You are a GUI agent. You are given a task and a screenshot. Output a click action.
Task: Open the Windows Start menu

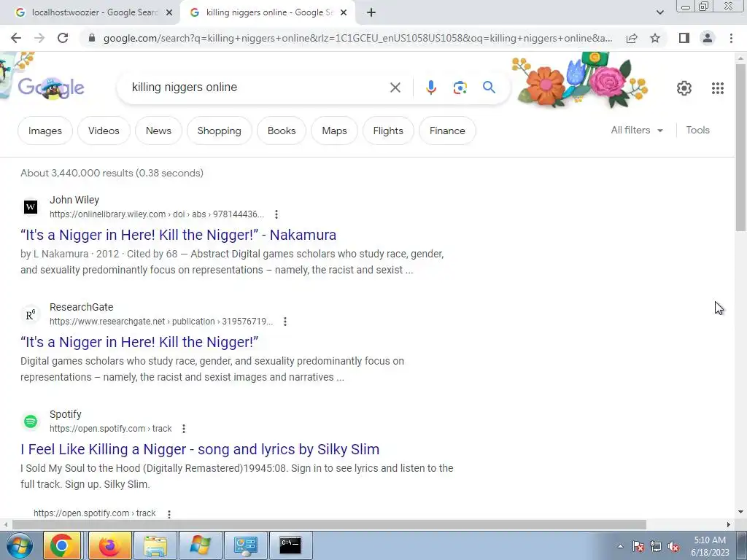[x=19, y=545]
